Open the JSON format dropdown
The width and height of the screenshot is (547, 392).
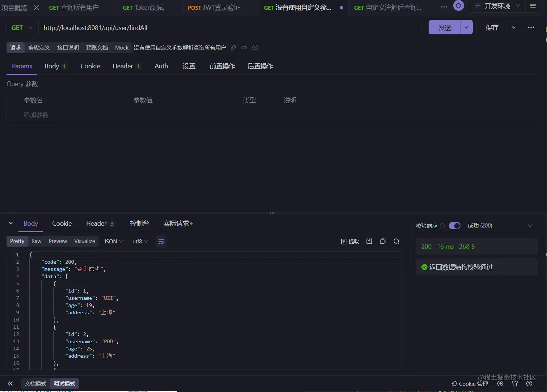(x=114, y=242)
